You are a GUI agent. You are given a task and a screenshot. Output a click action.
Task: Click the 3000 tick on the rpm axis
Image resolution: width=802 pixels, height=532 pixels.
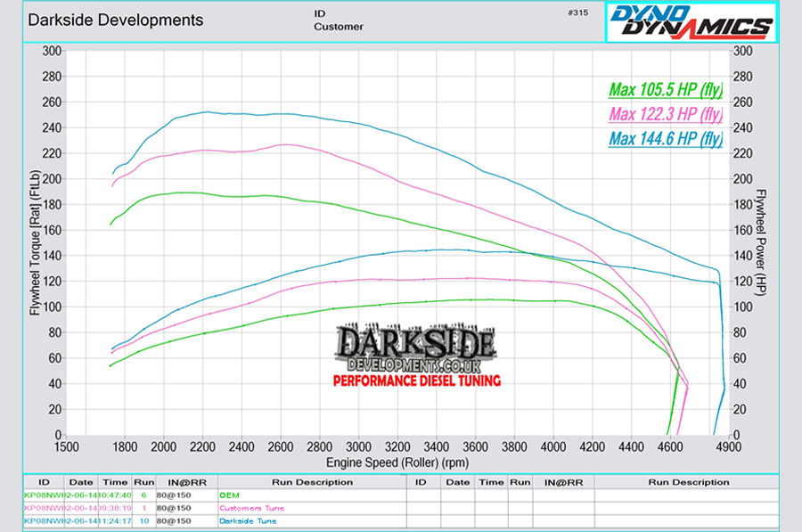click(x=358, y=447)
